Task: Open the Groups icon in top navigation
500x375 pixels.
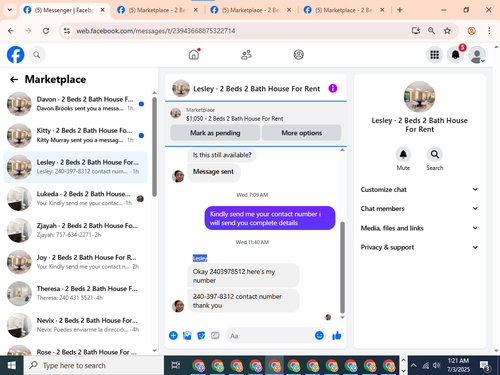Action: pyautogui.click(x=298, y=55)
